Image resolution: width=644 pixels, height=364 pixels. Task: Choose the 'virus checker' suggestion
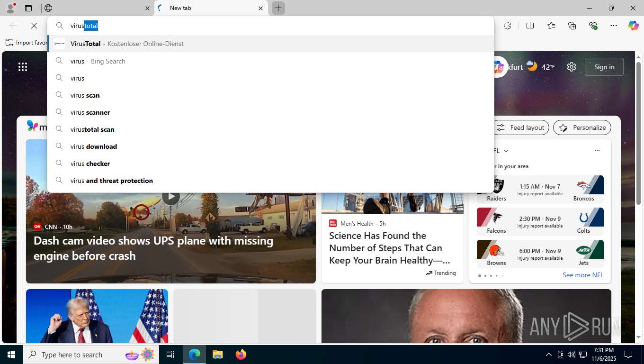[270, 164]
